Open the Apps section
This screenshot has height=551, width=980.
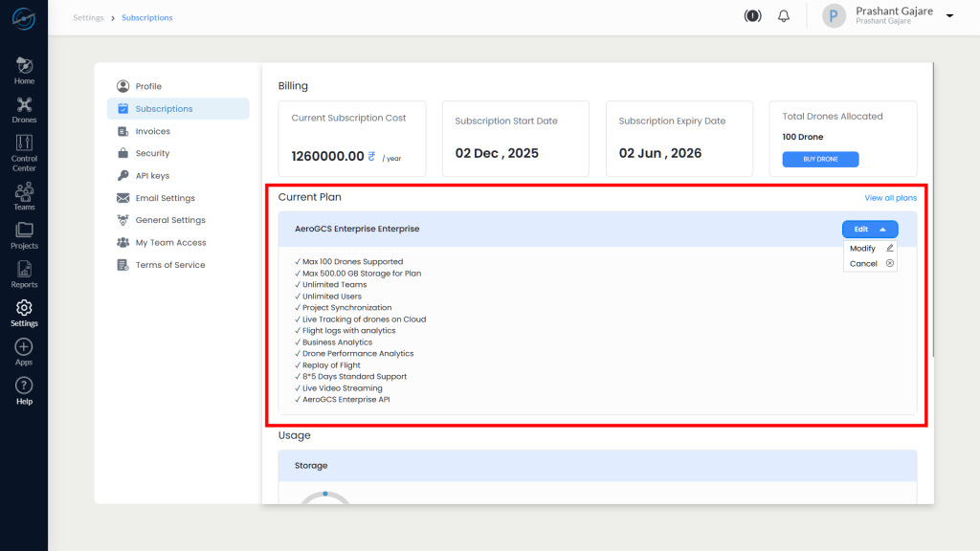(x=23, y=351)
